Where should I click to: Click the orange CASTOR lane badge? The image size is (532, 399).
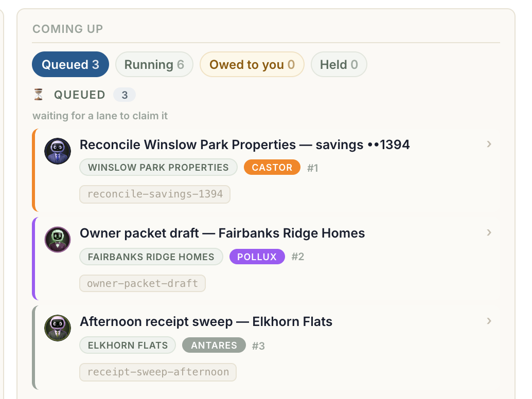coord(272,168)
